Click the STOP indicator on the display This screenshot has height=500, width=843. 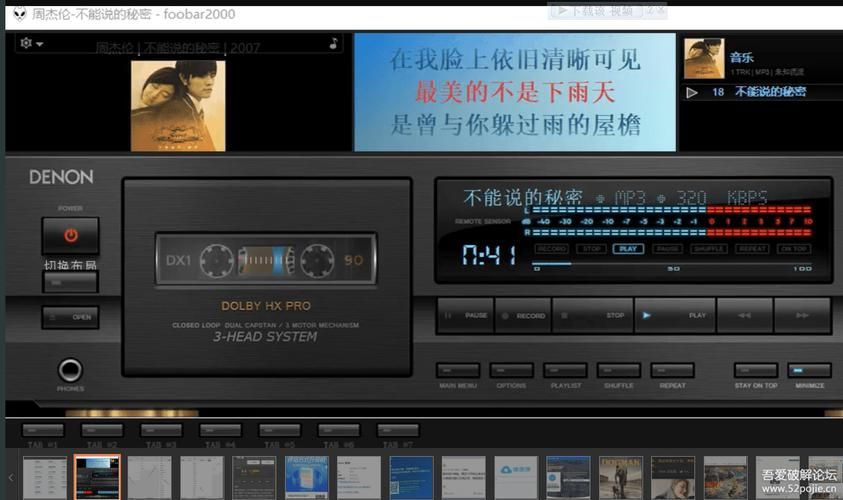[x=591, y=249]
